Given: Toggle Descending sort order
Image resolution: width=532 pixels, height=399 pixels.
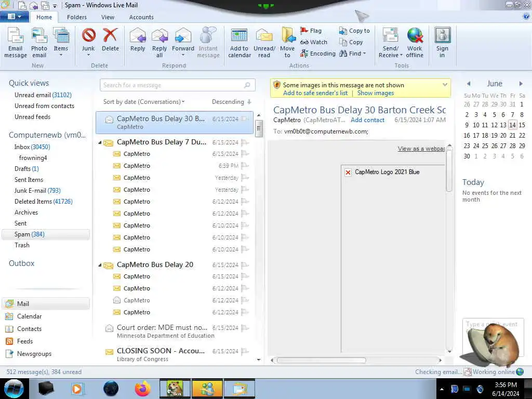Looking at the screenshot, I should (x=231, y=102).
